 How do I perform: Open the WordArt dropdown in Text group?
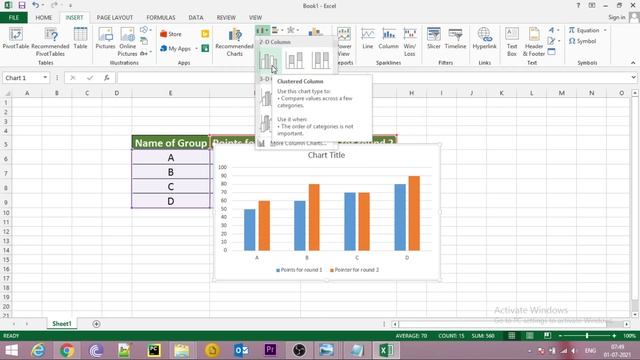(553, 30)
